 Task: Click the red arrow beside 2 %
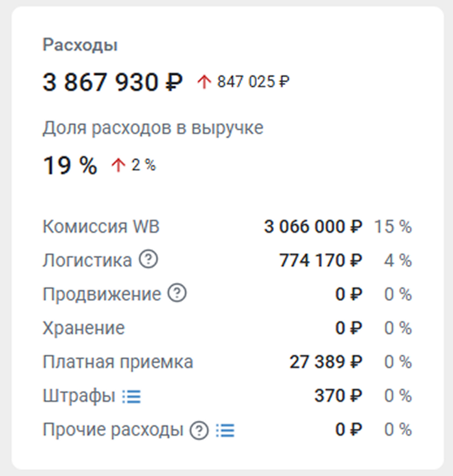(118, 165)
